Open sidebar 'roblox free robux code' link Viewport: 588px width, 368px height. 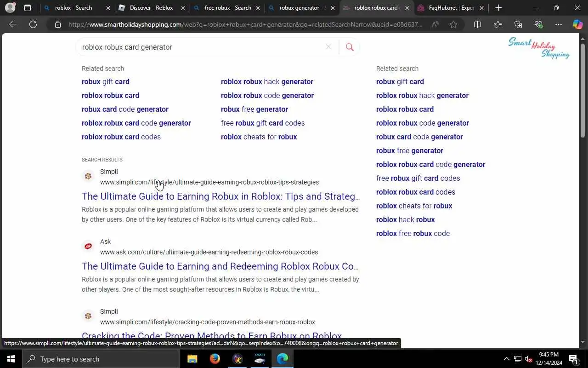click(413, 233)
